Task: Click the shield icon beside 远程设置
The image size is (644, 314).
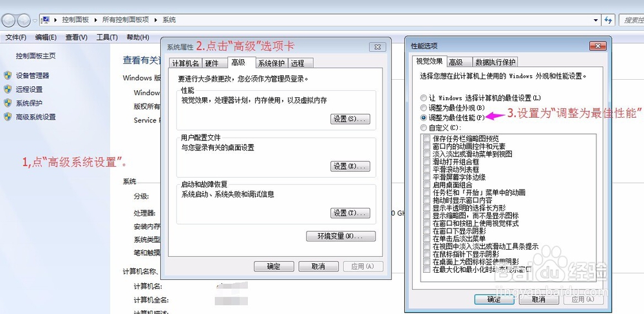Action: click(7, 89)
